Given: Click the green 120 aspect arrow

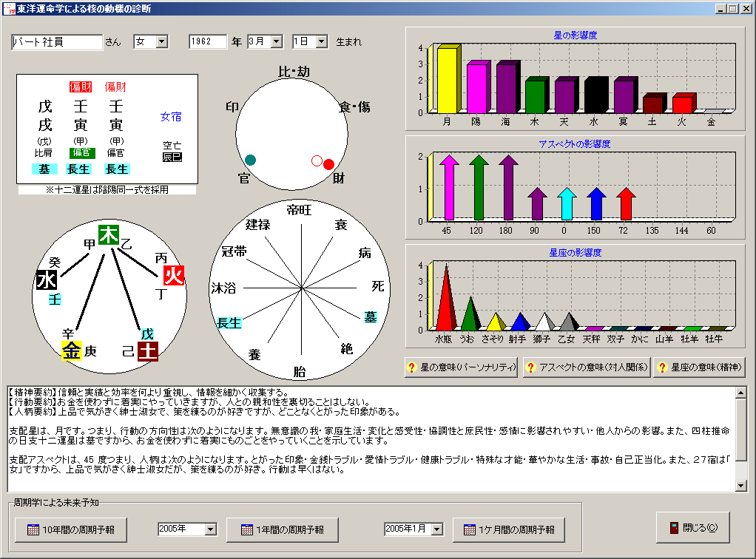Looking at the screenshot, I should (x=479, y=188).
